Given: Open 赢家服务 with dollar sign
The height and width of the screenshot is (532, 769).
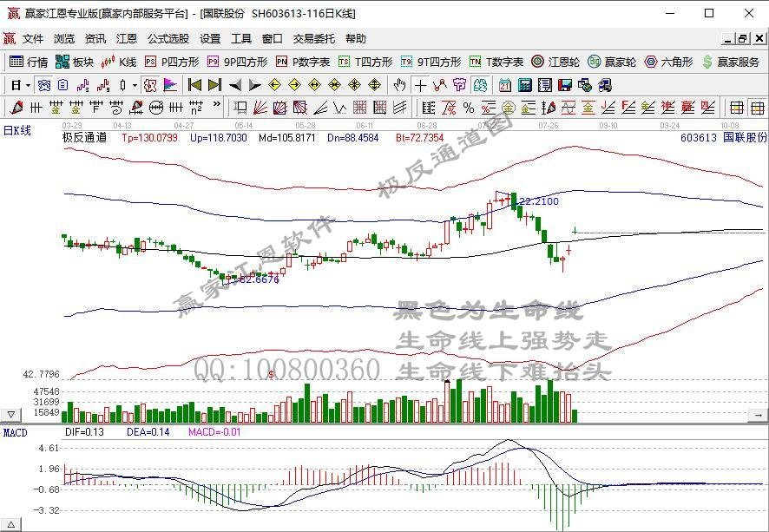Looking at the screenshot, I should [730, 62].
